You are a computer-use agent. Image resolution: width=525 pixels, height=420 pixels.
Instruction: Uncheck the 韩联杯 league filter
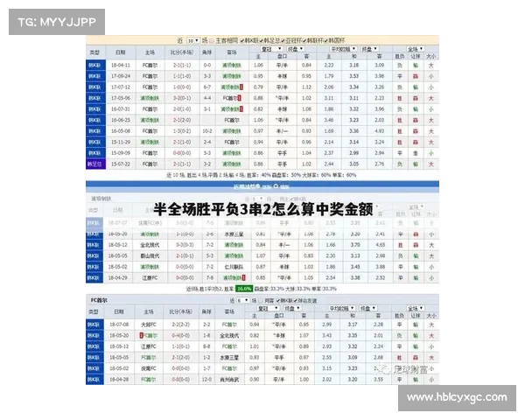click(304, 40)
